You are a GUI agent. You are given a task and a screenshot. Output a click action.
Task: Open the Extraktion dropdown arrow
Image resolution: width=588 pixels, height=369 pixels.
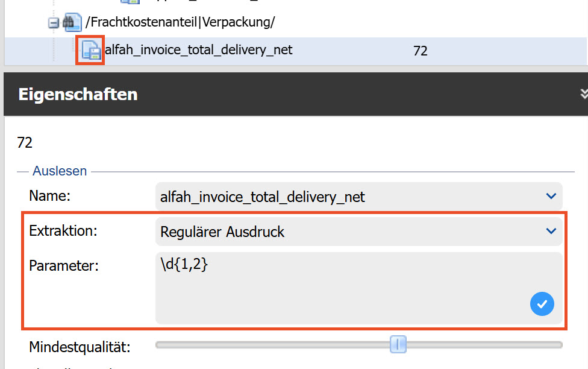pyautogui.click(x=550, y=232)
